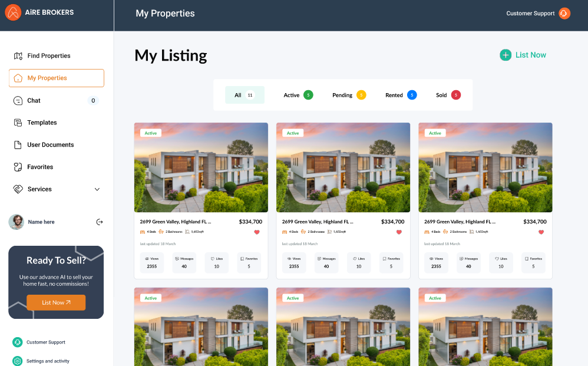Click the green Active count badge
Viewport: 588px width, 366px height.
[x=308, y=95]
